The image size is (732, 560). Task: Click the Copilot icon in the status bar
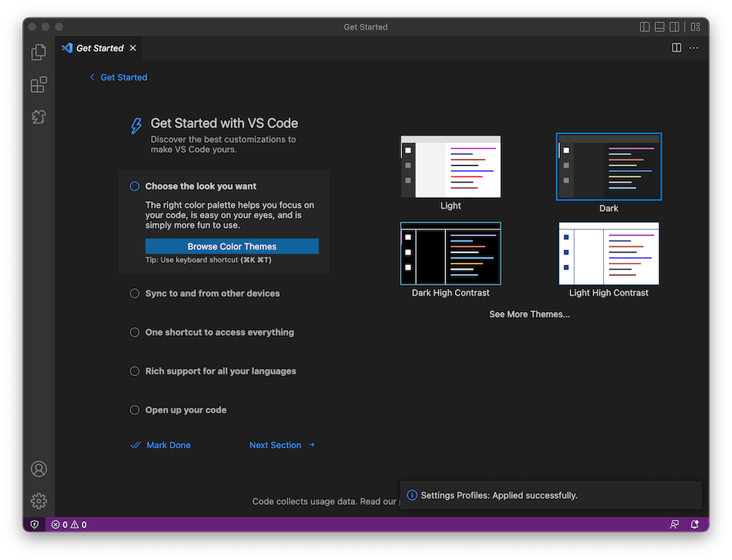pyautogui.click(x=674, y=524)
